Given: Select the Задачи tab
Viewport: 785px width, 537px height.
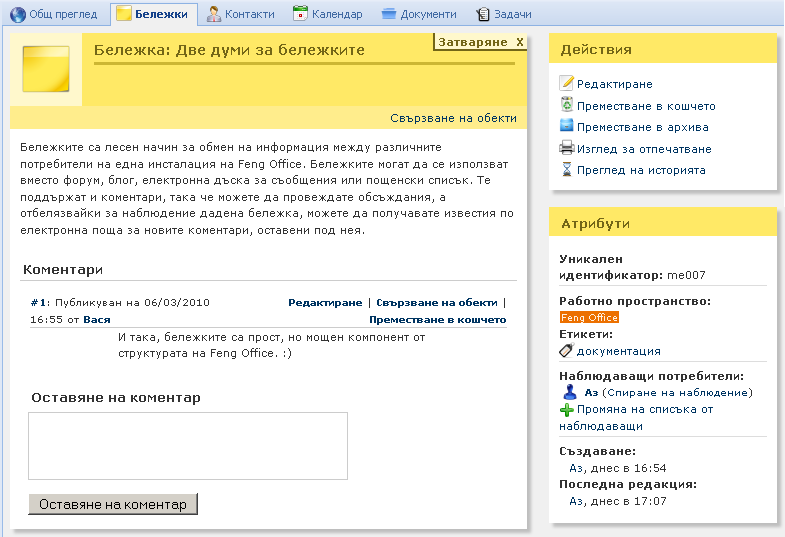Looking at the screenshot, I should pos(504,14).
